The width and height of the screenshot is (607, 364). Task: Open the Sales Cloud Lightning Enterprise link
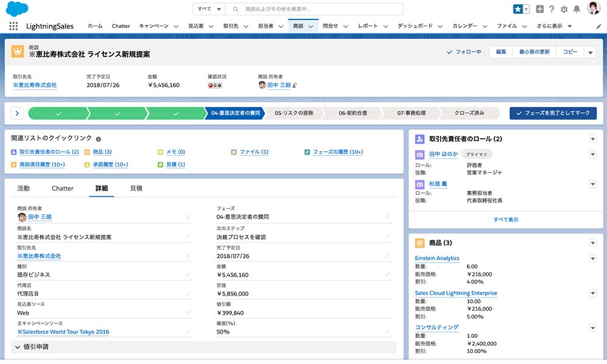[x=456, y=293]
